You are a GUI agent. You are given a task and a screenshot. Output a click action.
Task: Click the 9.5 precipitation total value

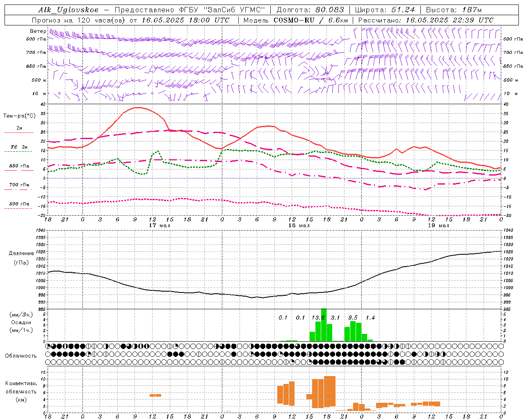(x=353, y=317)
